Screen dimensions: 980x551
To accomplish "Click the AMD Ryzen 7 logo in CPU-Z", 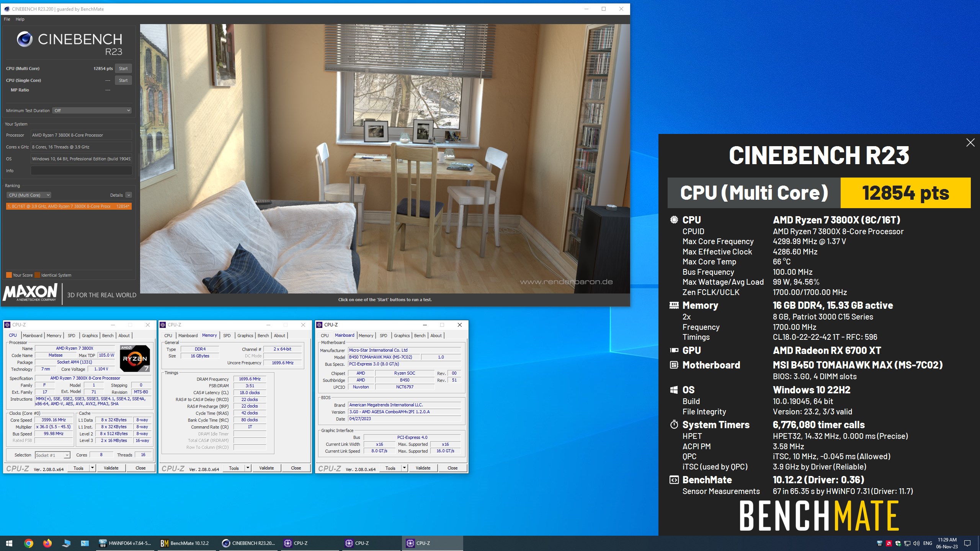I will click(x=135, y=359).
